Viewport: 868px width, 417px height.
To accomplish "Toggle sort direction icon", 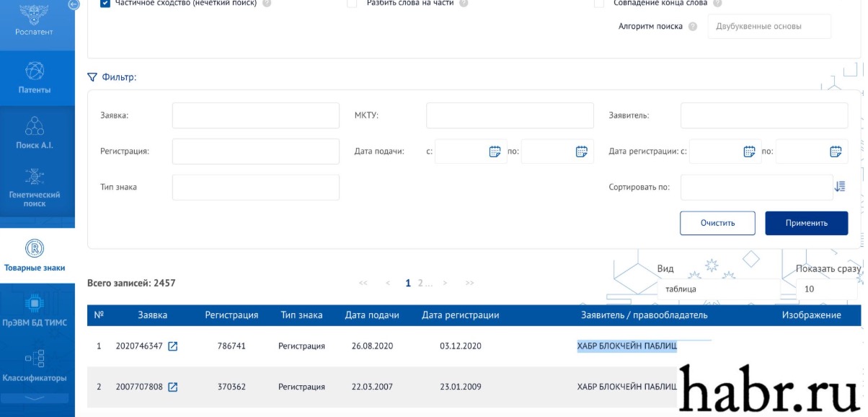I will pos(840,187).
